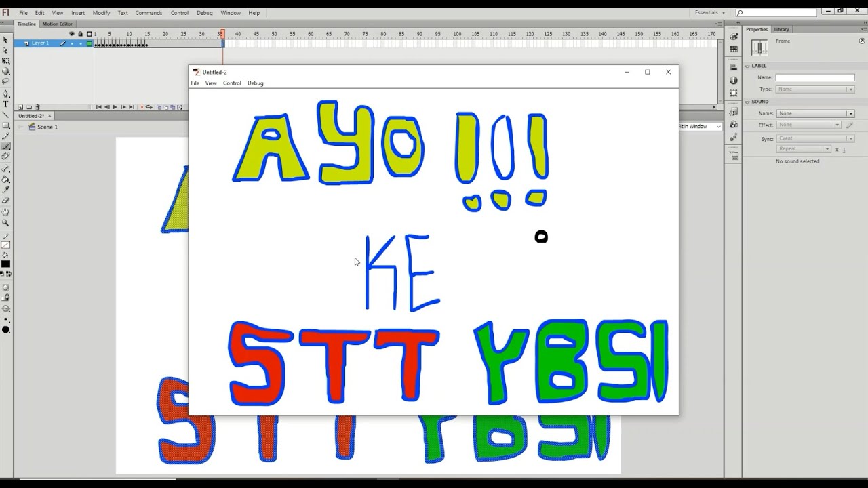
Task: Select the Subselection tool
Action: click(5, 50)
